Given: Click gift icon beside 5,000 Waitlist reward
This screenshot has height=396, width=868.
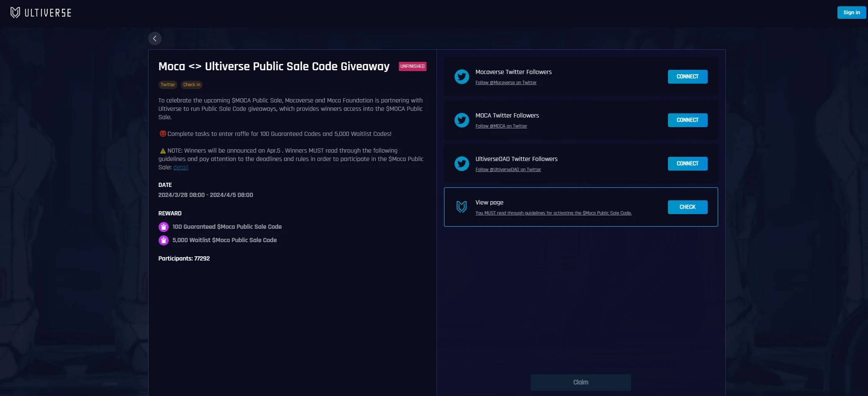Looking at the screenshot, I should [x=164, y=240].
